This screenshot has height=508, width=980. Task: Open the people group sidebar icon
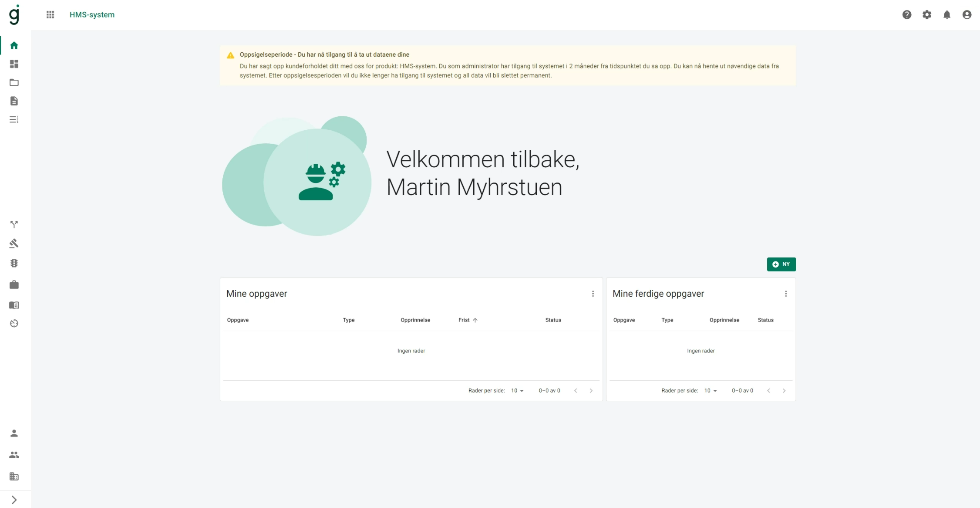click(x=14, y=455)
